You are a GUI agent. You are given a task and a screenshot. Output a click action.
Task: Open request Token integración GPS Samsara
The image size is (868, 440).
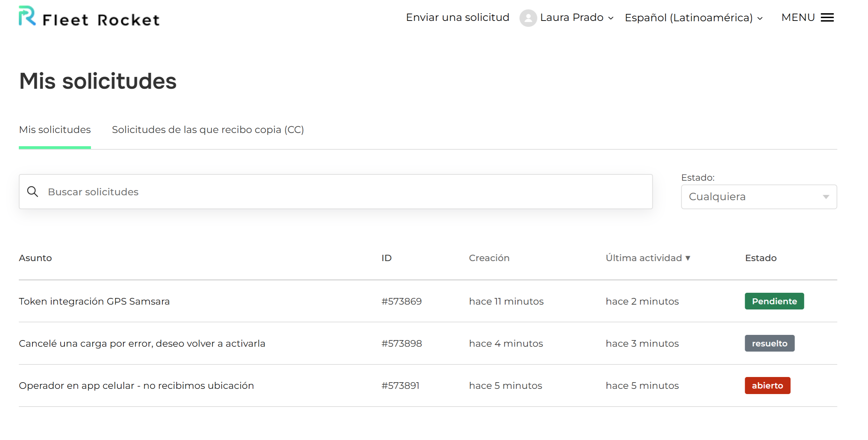pyautogui.click(x=94, y=301)
